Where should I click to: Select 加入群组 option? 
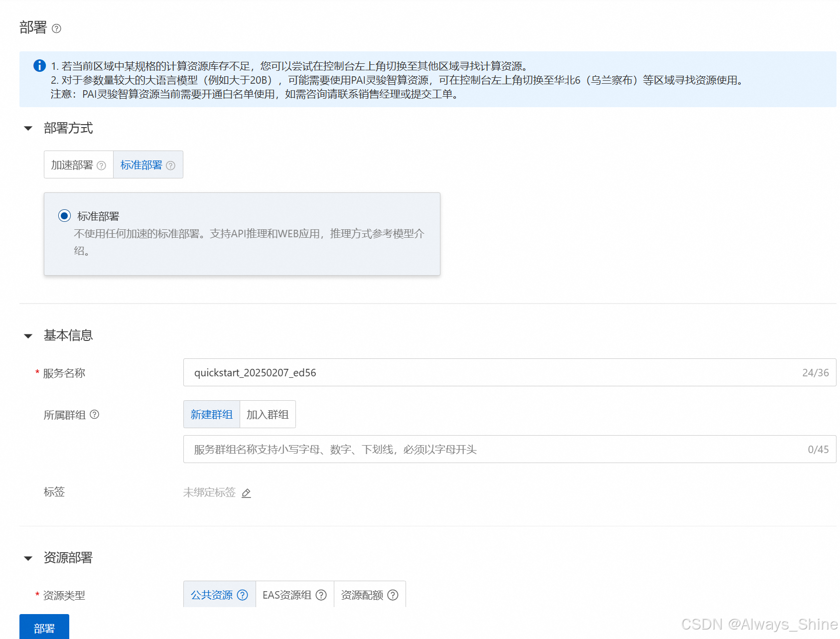point(268,414)
